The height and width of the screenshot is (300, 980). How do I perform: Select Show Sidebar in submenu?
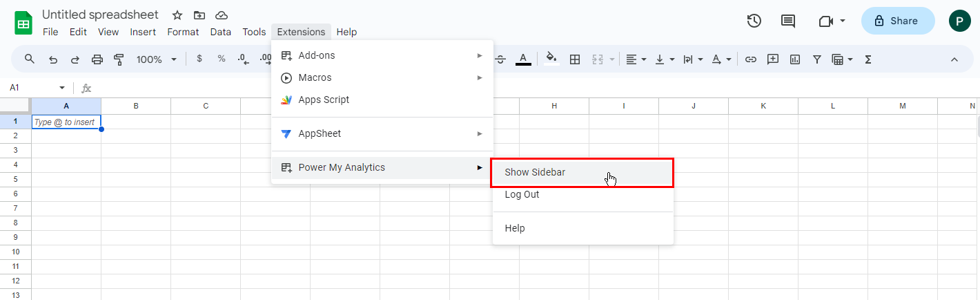(582, 172)
